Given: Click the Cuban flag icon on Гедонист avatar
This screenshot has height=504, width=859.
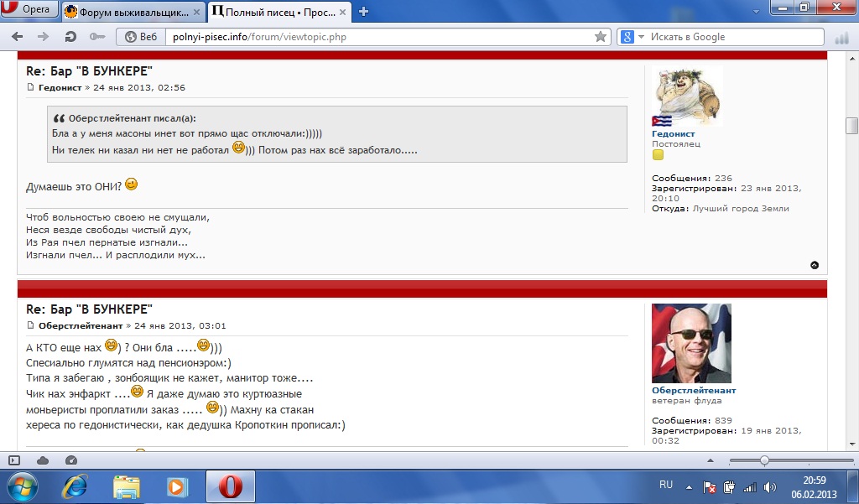Looking at the screenshot, I should point(662,121).
